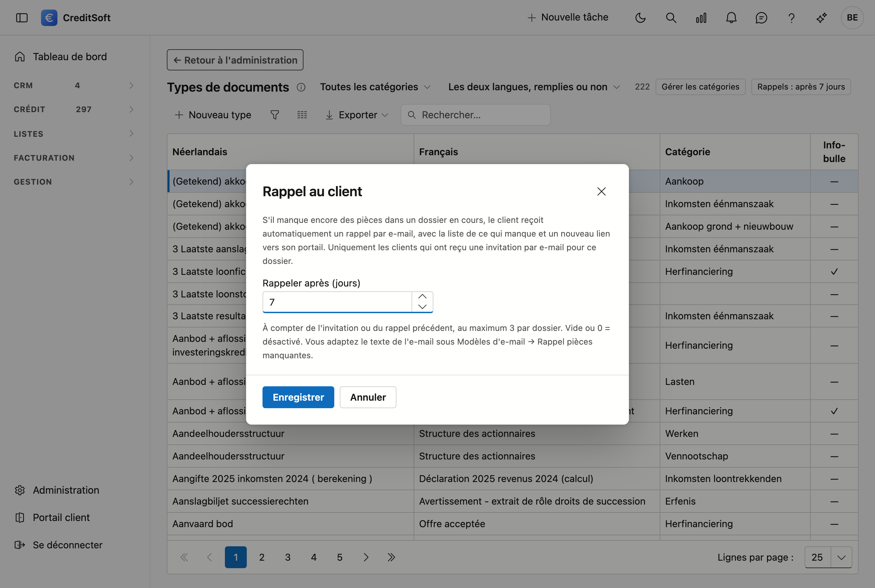Open the notifications bell

pyautogui.click(x=731, y=18)
